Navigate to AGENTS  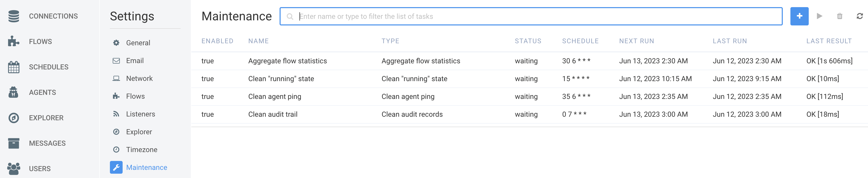coord(42,92)
